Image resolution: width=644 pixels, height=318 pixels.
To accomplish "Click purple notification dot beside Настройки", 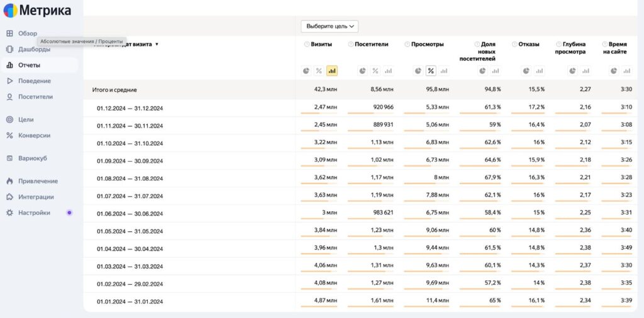I will [x=69, y=212].
